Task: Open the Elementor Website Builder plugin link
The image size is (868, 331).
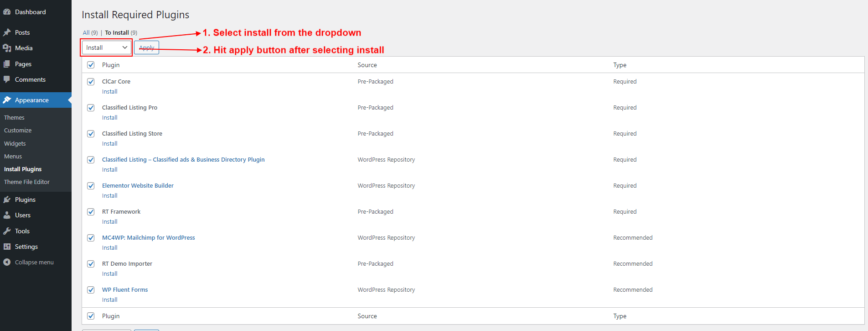Action: pos(138,185)
